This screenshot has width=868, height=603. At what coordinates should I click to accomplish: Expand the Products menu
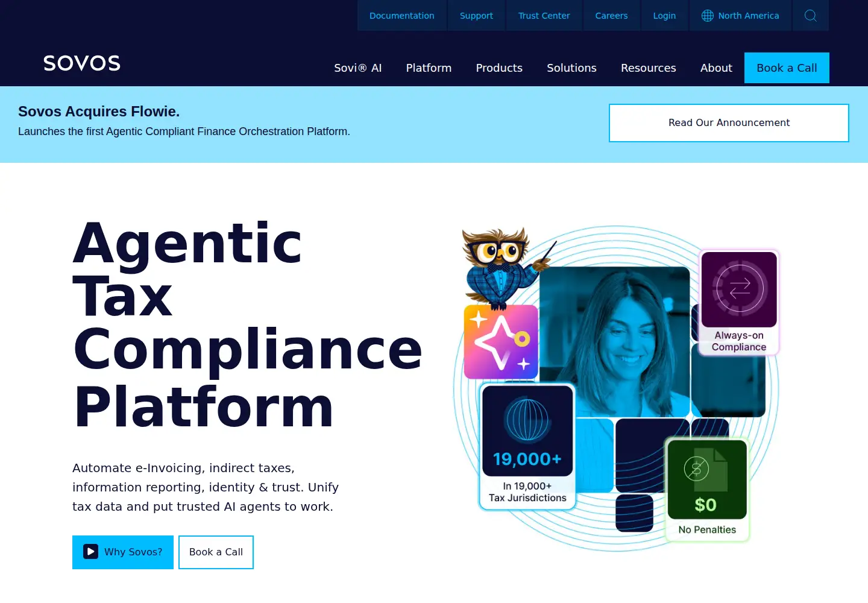click(x=499, y=68)
